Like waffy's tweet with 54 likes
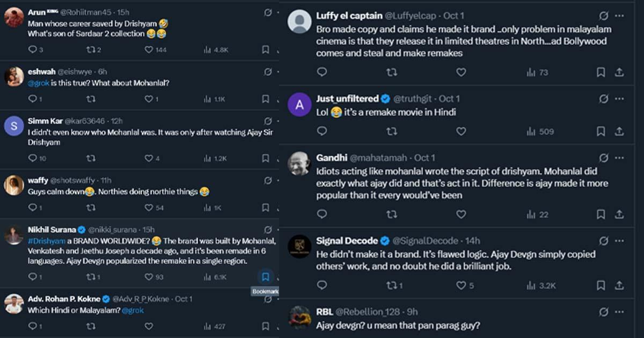 tap(149, 207)
